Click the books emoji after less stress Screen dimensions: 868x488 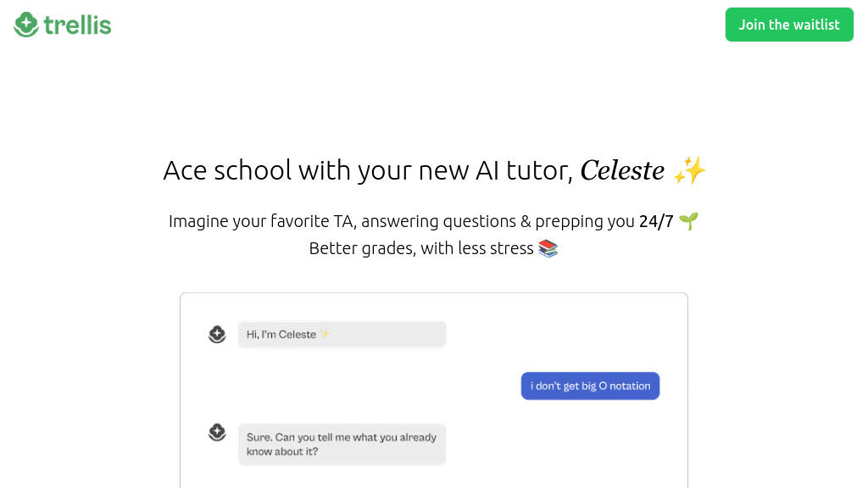[x=547, y=248]
